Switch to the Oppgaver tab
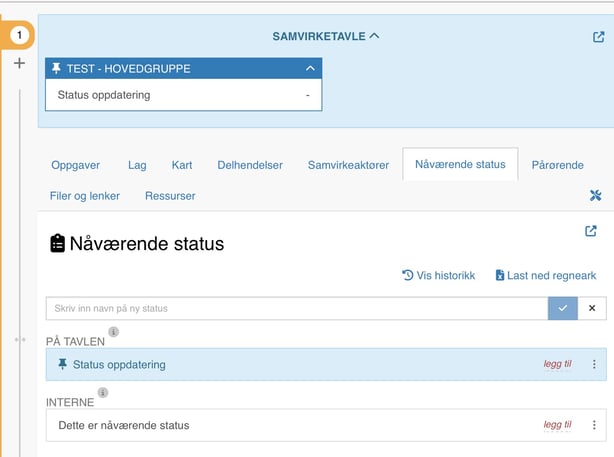 pyautogui.click(x=76, y=165)
